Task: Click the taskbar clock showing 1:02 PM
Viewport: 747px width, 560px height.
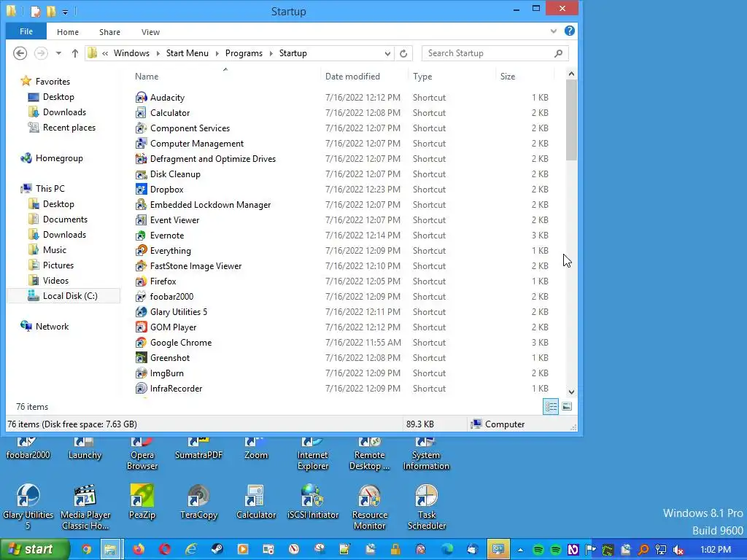Action: (x=716, y=550)
